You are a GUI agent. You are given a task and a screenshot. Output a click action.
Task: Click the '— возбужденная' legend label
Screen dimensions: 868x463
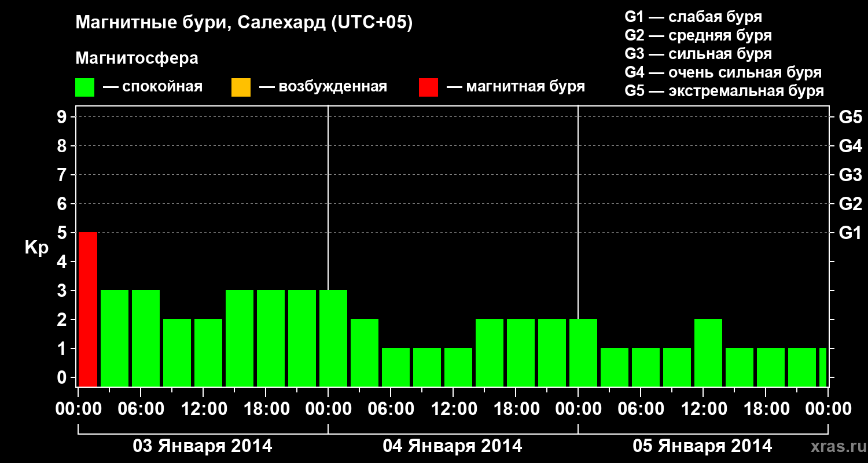(323, 87)
